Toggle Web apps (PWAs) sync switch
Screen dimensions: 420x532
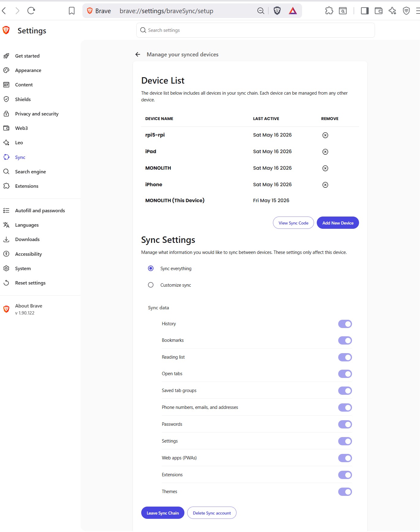click(x=345, y=458)
